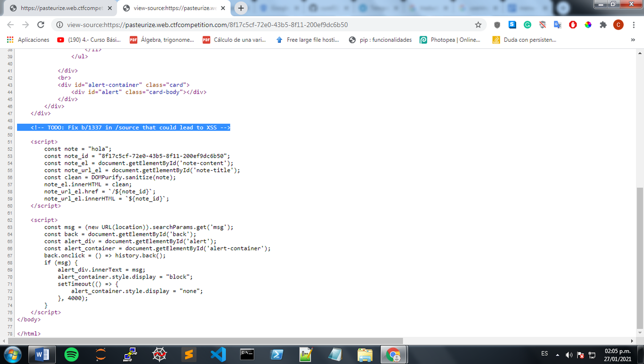Click the volume speaker tray icon
Image resolution: width=644 pixels, height=364 pixels.
click(x=569, y=354)
